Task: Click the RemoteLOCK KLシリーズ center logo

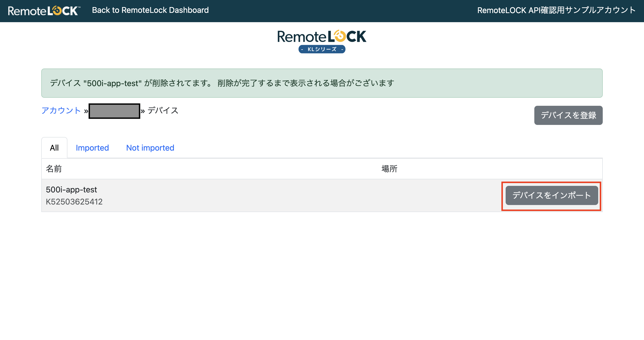Action: pyautogui.click(x=322, y=42)
